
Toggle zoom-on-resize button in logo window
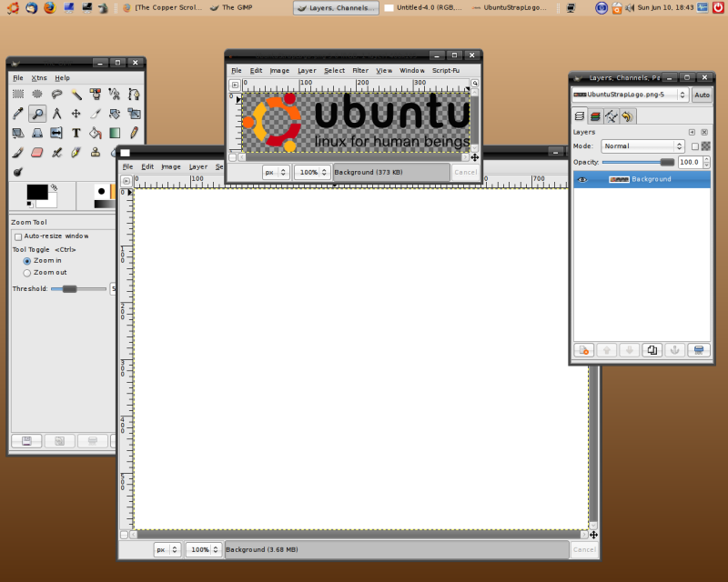[474, 83]
